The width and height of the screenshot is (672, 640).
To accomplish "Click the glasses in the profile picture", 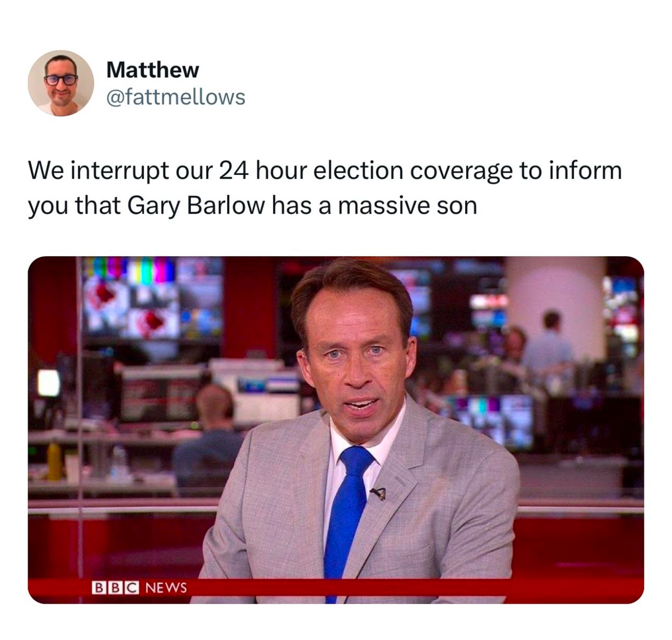I will (61, 80).
